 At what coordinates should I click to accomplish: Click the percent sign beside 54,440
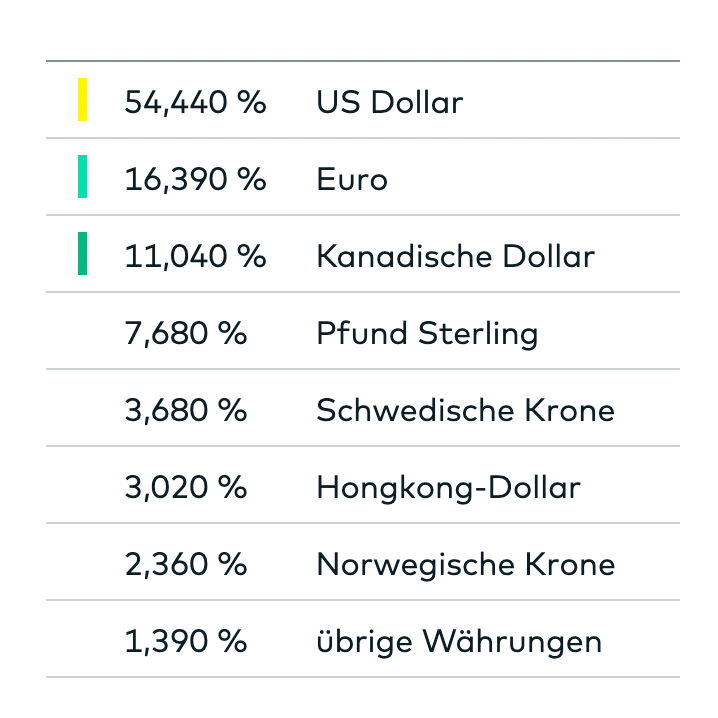(251, 102)
